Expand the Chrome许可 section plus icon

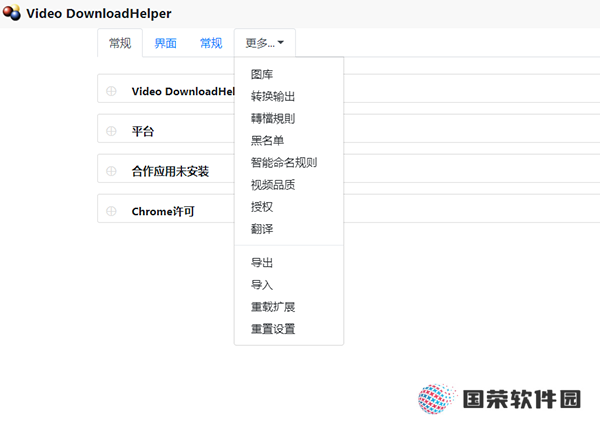point(111,211)
